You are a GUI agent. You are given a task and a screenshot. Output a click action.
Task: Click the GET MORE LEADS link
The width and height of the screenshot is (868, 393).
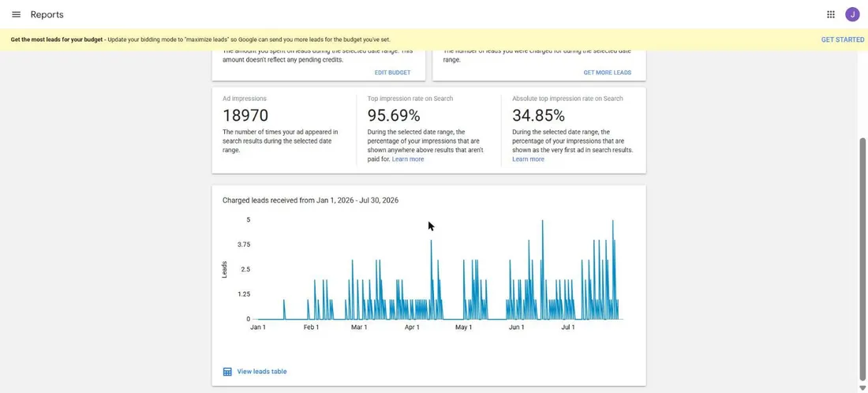607,73
